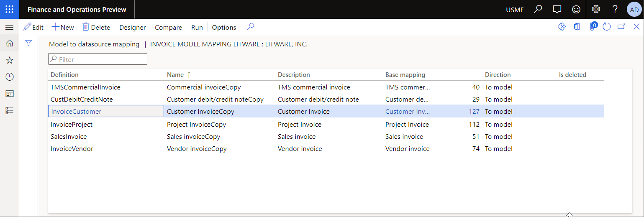The height and width of the screenshot is (217, 644).
Task: Click Commercial invoiceCopy name cell
Action: tap(204, 87)
